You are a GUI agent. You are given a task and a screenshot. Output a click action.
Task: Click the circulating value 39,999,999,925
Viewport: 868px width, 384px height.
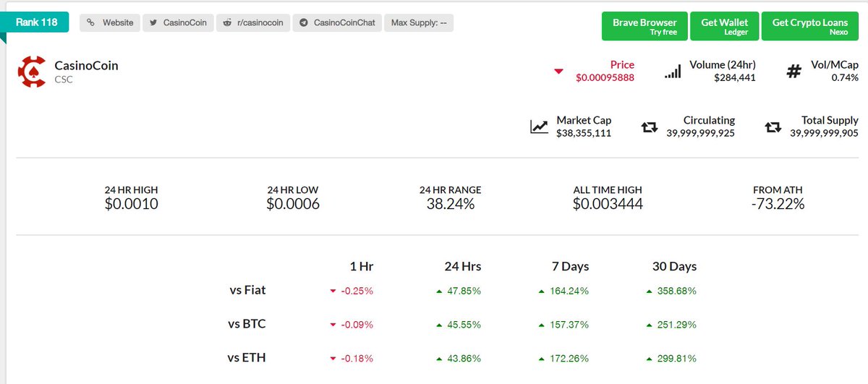pos(700,133)
